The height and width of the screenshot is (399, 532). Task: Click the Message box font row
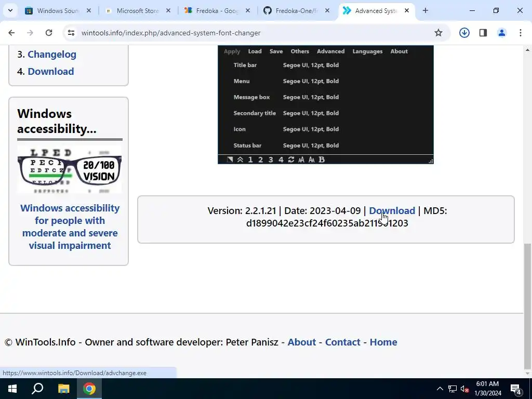tap(286, 97)
